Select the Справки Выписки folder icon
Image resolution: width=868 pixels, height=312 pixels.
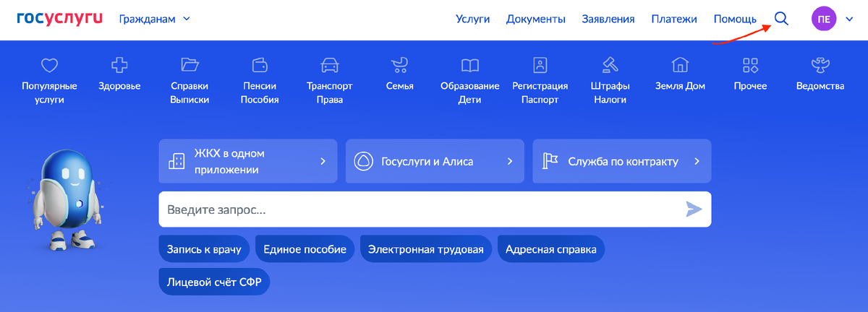coord(190,66)
